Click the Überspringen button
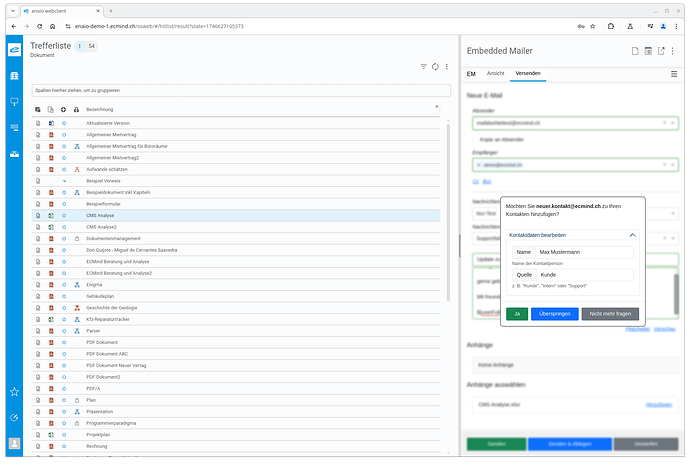The image size is (690, 467). pyautogui.click(x=554, y=314)
